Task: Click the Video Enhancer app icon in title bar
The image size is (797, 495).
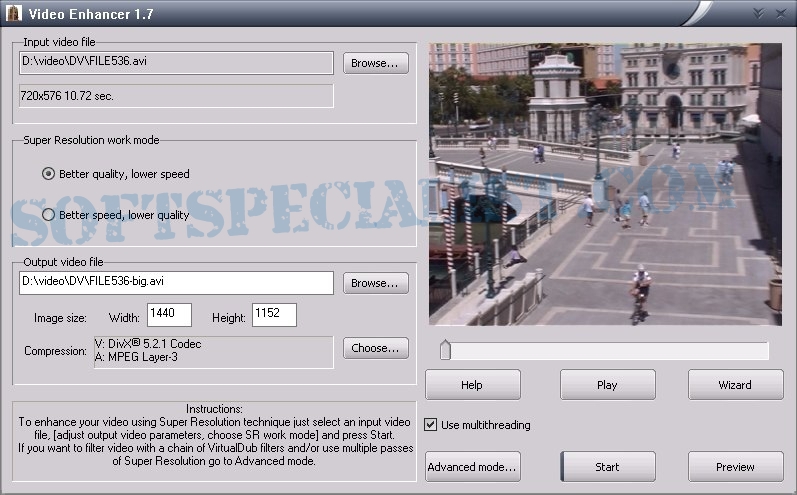Action: pos(13,13)
